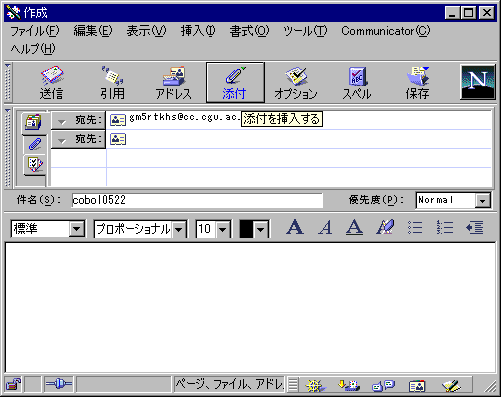This screenshot has width=501, height=397.
Task: Click the gm5rtkhs@cc.cgu.ac recipient address
Action: (184, 117)
